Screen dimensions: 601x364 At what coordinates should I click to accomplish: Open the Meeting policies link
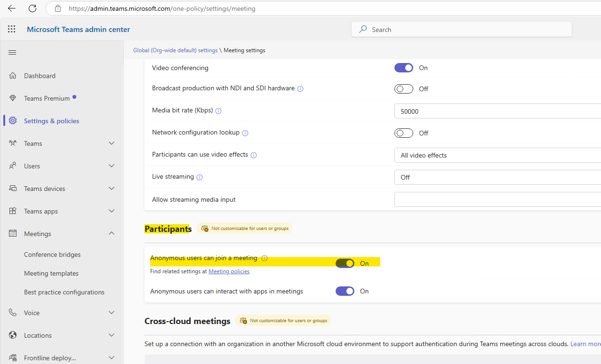click(229, 271)
